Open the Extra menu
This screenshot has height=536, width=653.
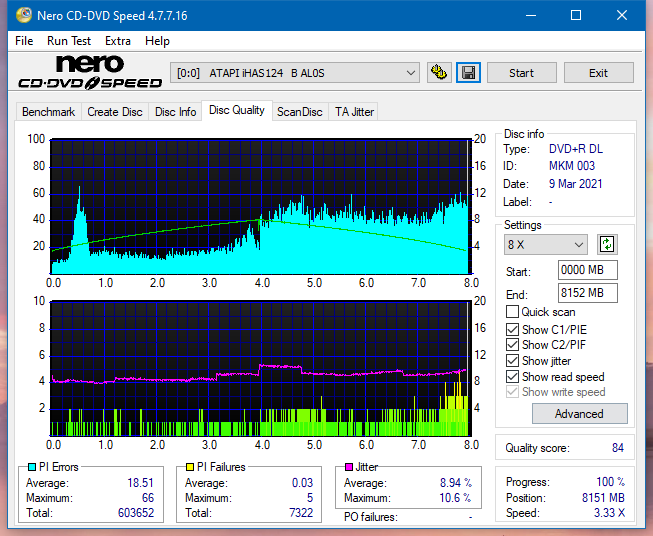[118, 41]
